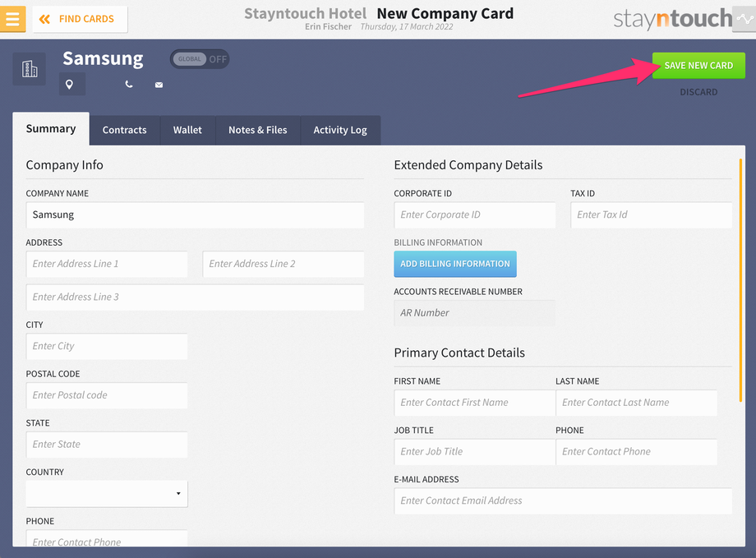Discard the new company card
The width and height of the screenshot is (756, 558).
698,92
